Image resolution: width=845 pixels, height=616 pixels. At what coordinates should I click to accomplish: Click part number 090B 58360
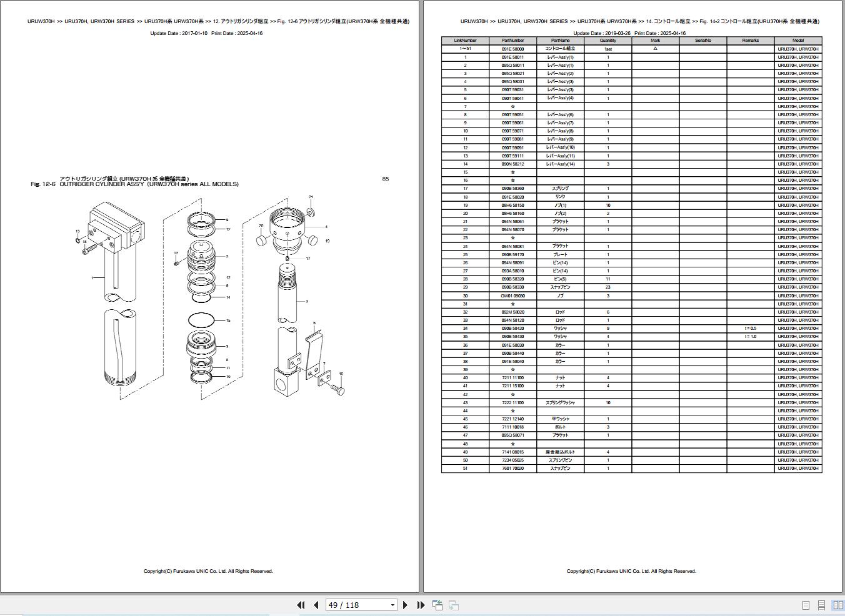coord(512,188)
